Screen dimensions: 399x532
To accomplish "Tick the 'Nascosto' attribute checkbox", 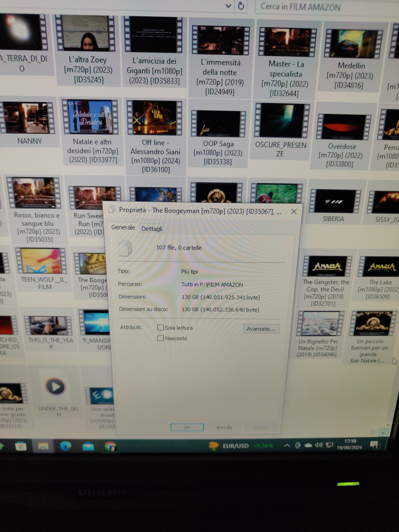I will pos(160,338).
